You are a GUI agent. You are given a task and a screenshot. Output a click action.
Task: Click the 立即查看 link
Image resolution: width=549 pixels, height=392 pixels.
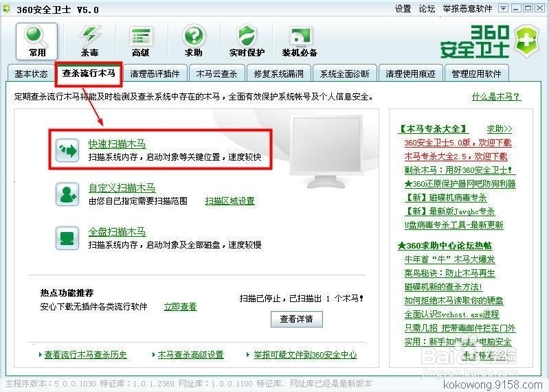pos(180,307)
